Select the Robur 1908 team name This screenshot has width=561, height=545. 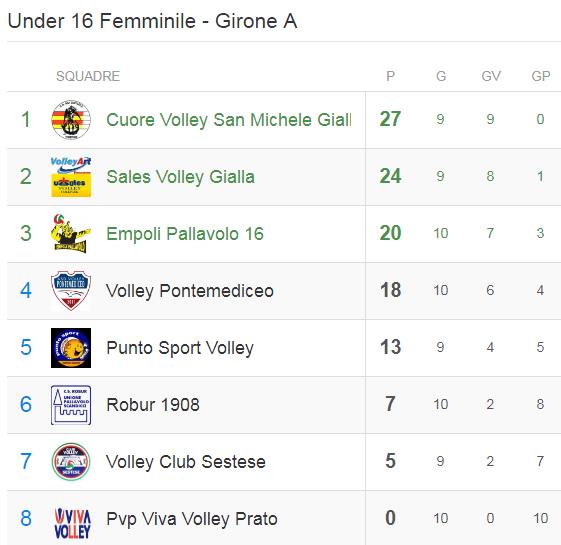(153, 405)
